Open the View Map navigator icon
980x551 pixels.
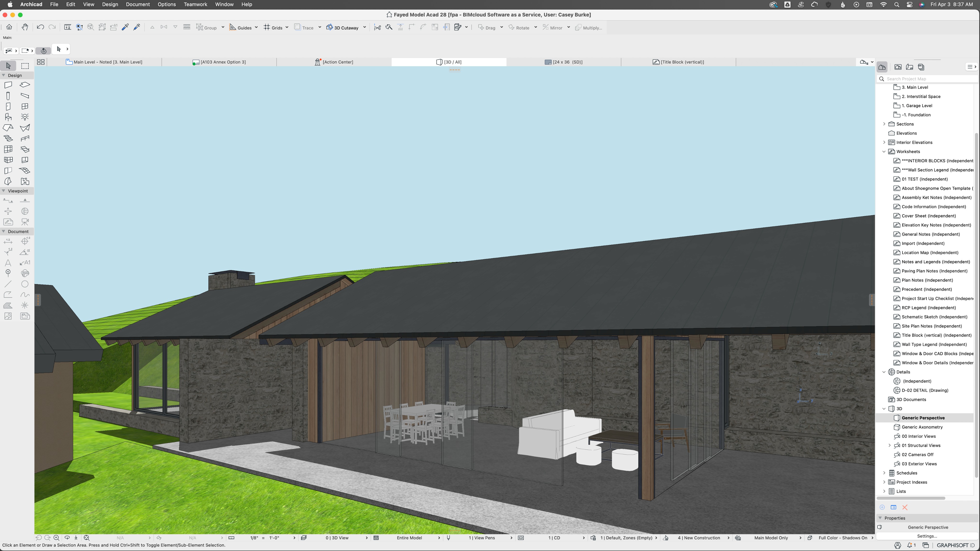[898, 67]
